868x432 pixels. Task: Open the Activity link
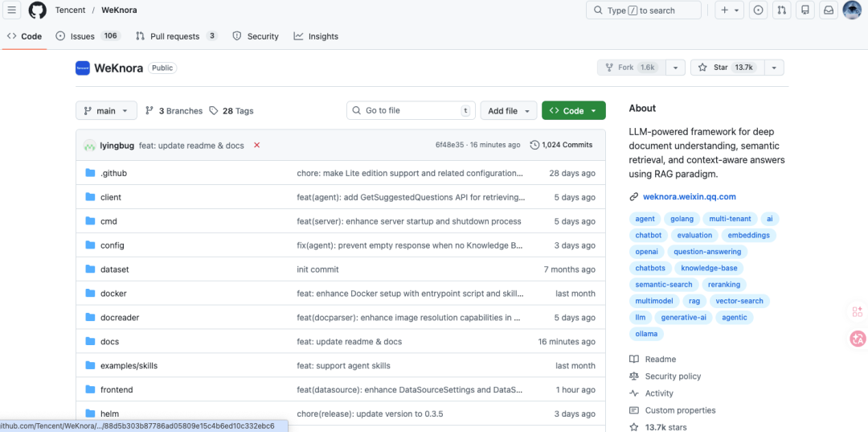pos(652,393)
